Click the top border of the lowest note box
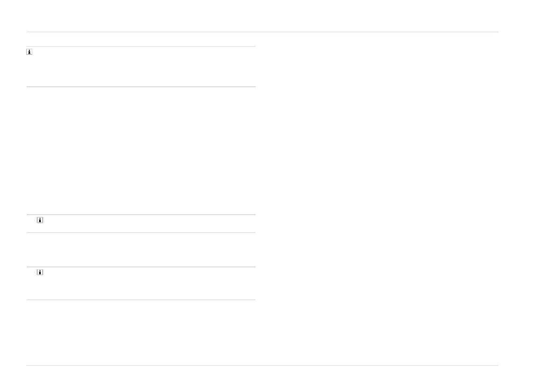This screenshot has width=556, height=392. tap(141, 267)
